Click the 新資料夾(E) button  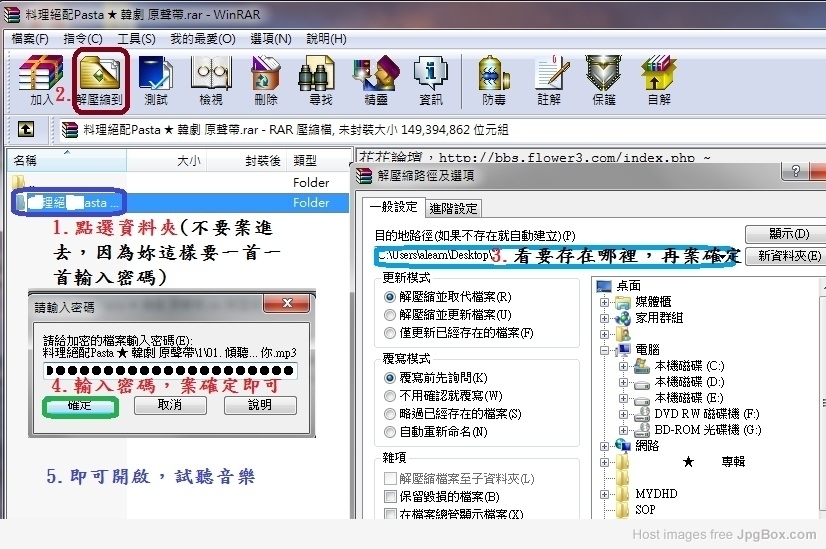(x=789, y=256)
